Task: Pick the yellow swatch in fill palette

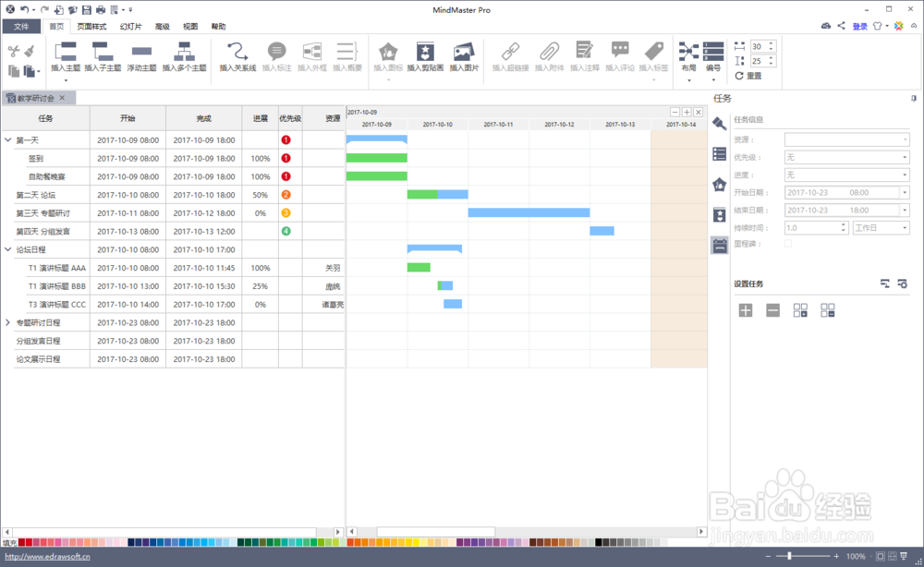Action: click(416, 542)
